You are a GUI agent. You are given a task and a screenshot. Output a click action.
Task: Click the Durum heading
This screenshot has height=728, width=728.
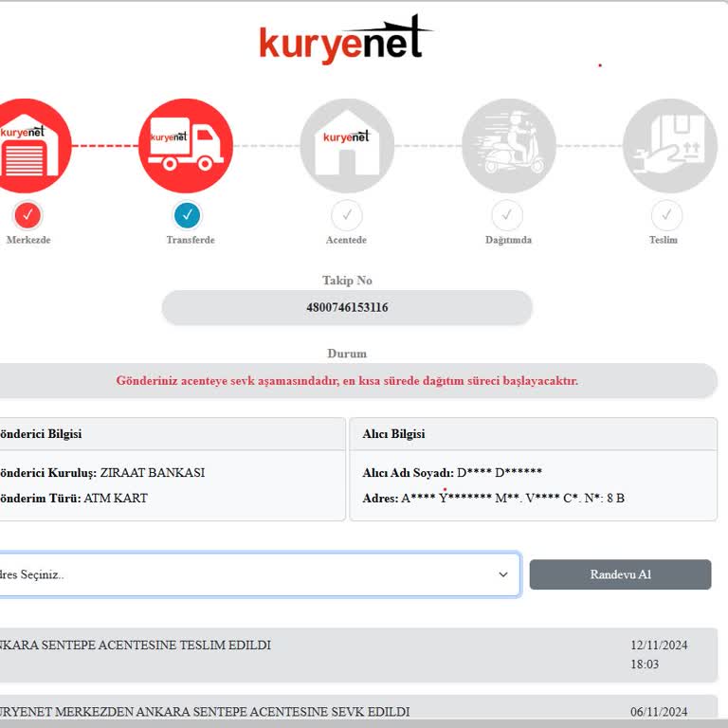pos(347,354)
